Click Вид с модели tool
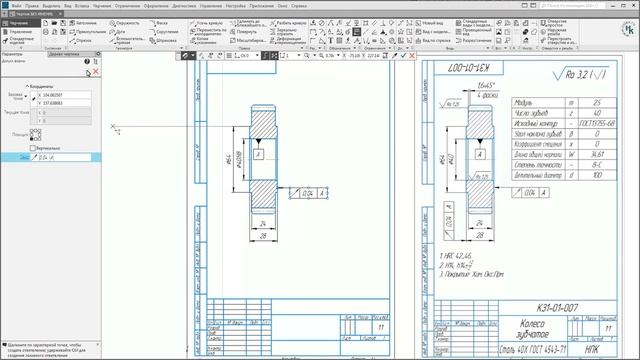 (433, 32)
